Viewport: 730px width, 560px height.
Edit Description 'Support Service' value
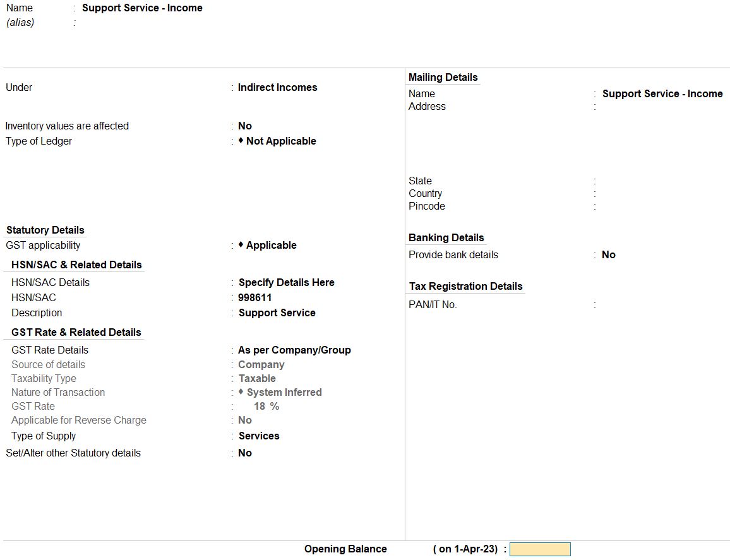point(277,313)
